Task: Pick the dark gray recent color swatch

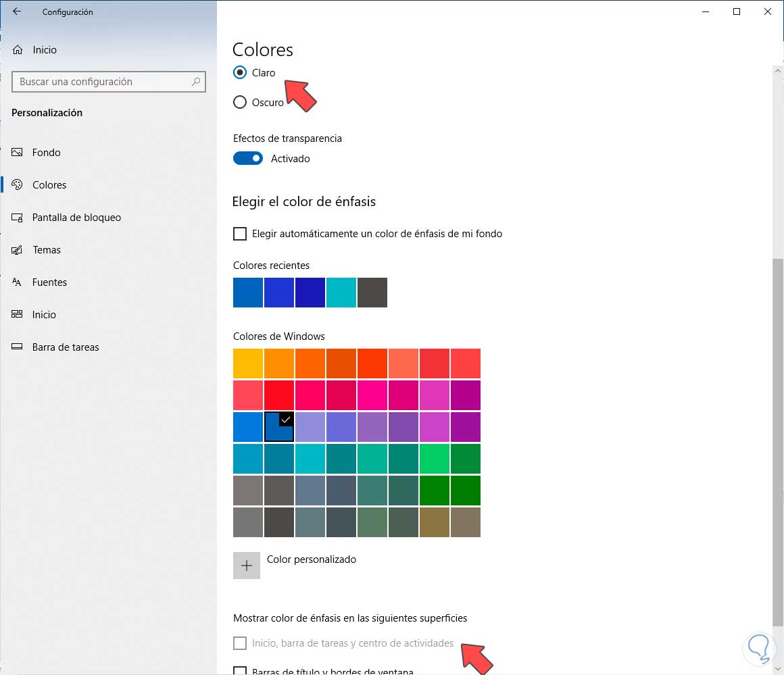Action: click(372, 293)
